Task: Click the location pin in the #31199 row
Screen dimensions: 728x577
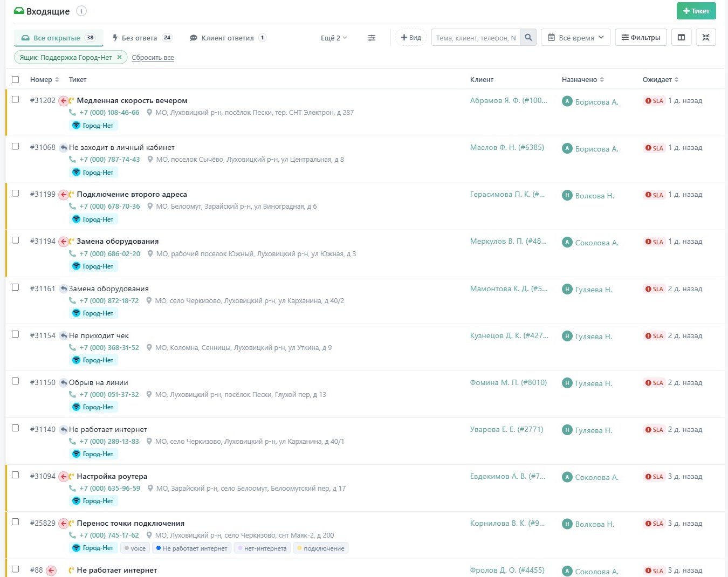Action: 150,207
